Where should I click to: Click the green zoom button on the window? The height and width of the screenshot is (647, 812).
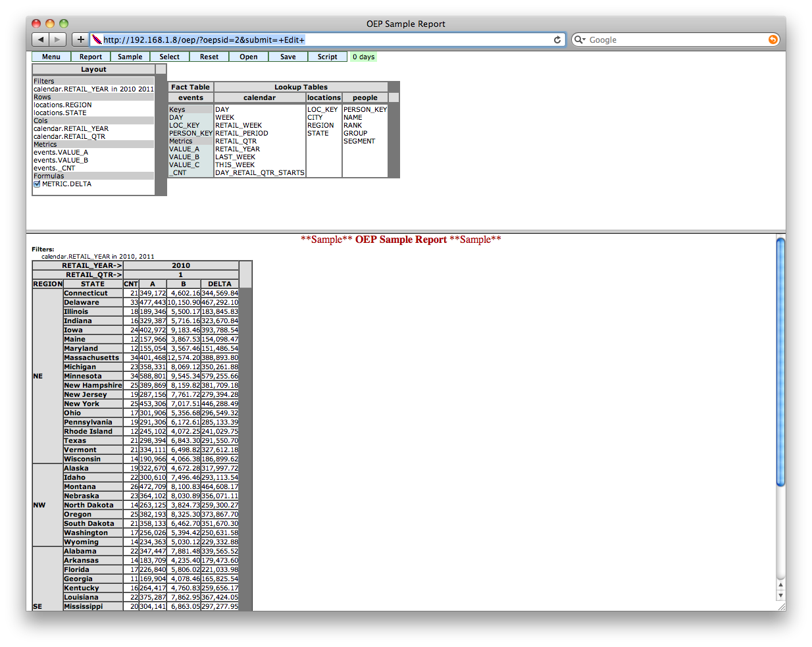pyautogui.click(x=63, y=23)
